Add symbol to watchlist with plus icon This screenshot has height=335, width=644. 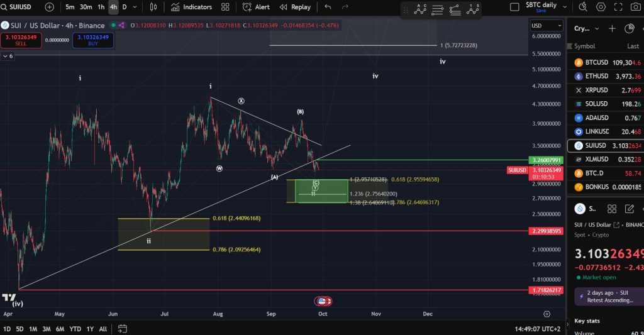612,28
